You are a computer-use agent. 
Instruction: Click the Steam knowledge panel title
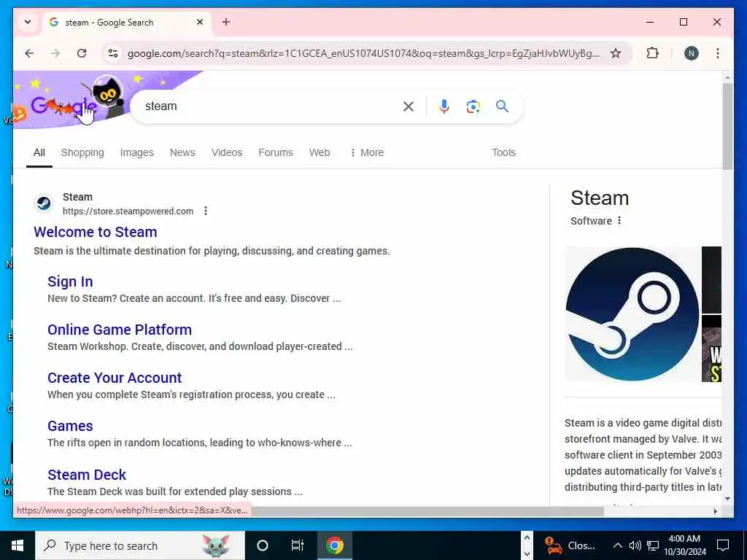[x=600, y=198]
